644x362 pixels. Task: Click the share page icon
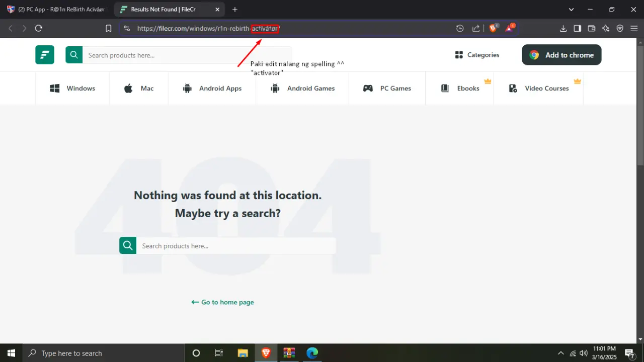[x=476, y=29]
